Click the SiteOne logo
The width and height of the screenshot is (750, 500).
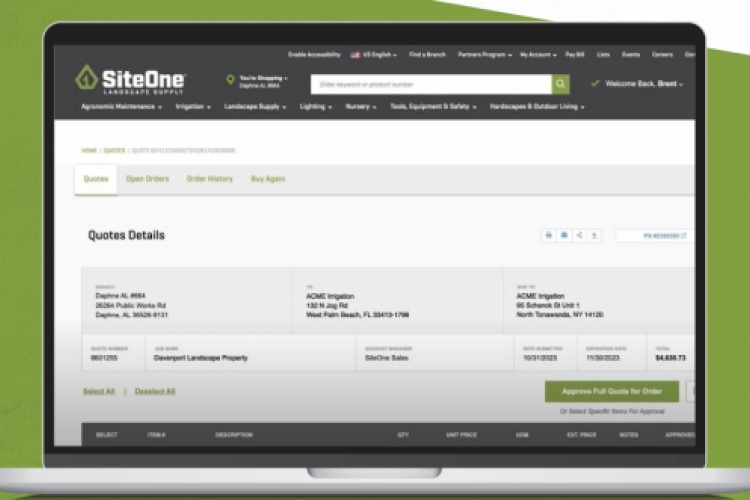pos(130,80)
